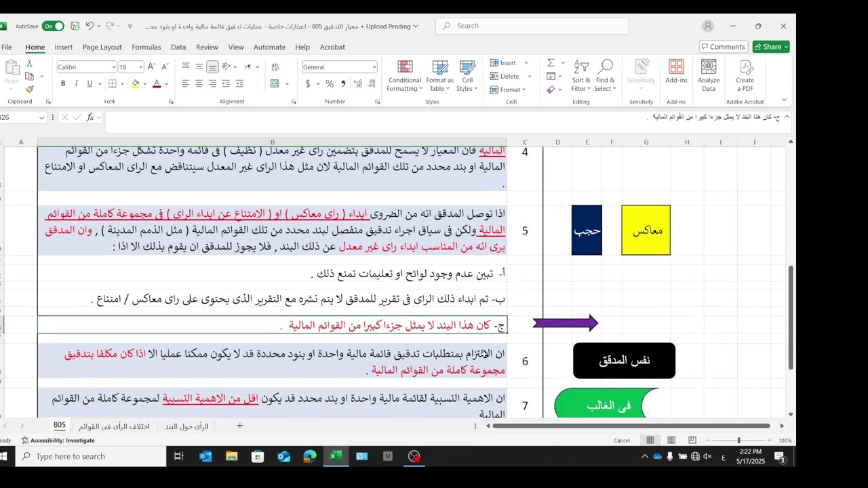Select the 805 sheet tab
This screenshot has width=868, height=488.
[60, 426]
